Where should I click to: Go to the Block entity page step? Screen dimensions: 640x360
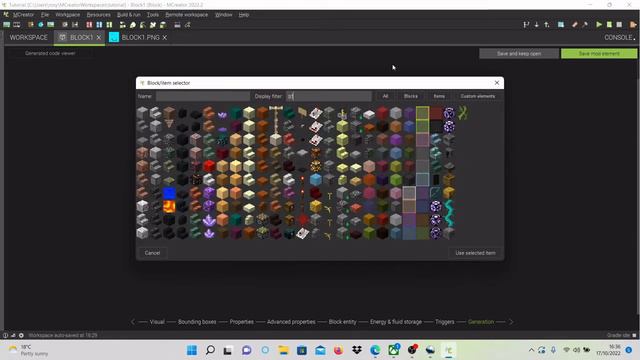pos(342,322)
